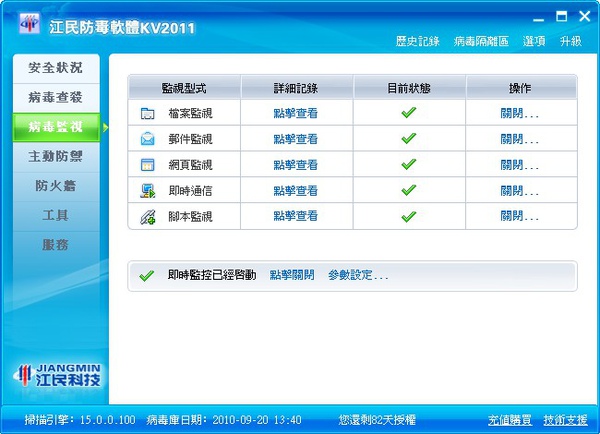600x434 pixels.
Task: Click the 掃描引擎 15.0.0.100 status text
Action: click(80, 420)
